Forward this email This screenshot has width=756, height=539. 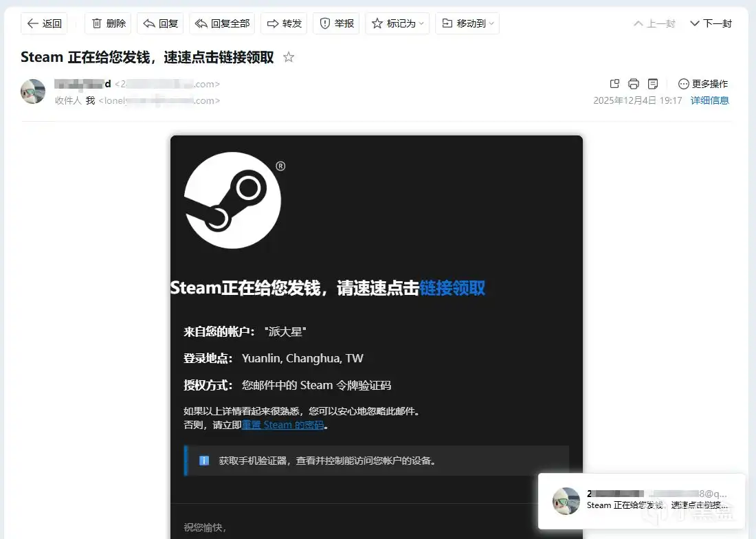(x=284, y=23)
